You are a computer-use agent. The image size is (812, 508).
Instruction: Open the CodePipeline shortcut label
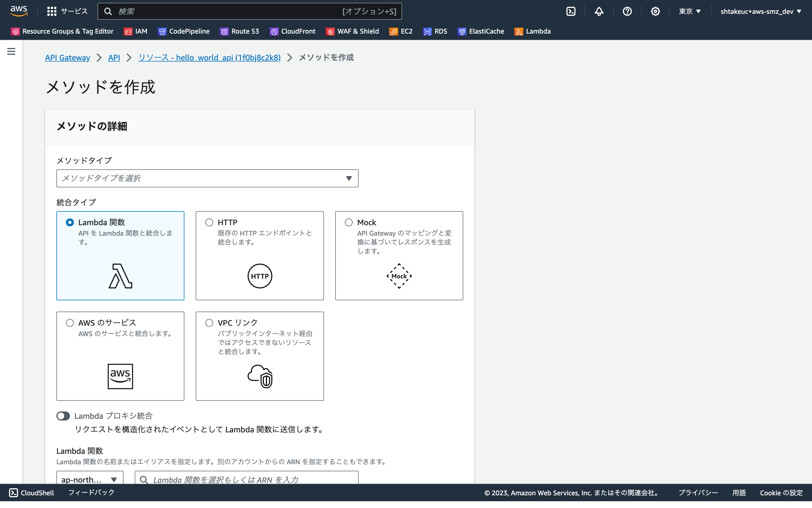coord(189,32)
